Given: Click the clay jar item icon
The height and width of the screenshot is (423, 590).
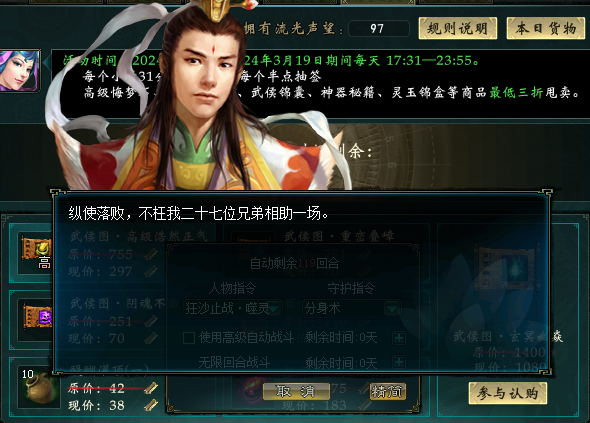Looking at the screenshot, I should (41, 388).
